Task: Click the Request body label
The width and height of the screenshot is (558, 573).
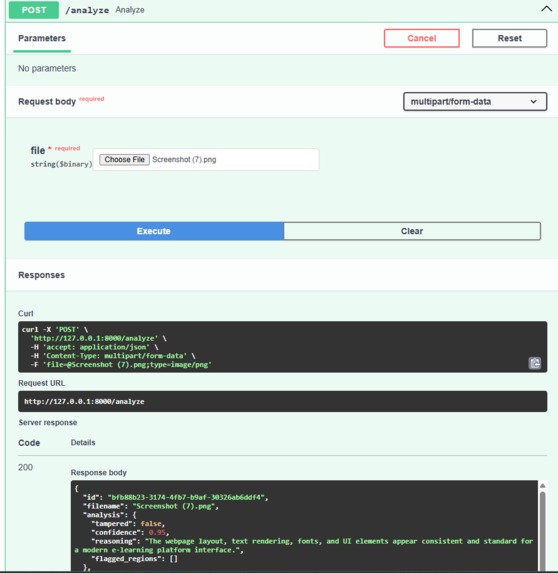Action: point(47,102)
